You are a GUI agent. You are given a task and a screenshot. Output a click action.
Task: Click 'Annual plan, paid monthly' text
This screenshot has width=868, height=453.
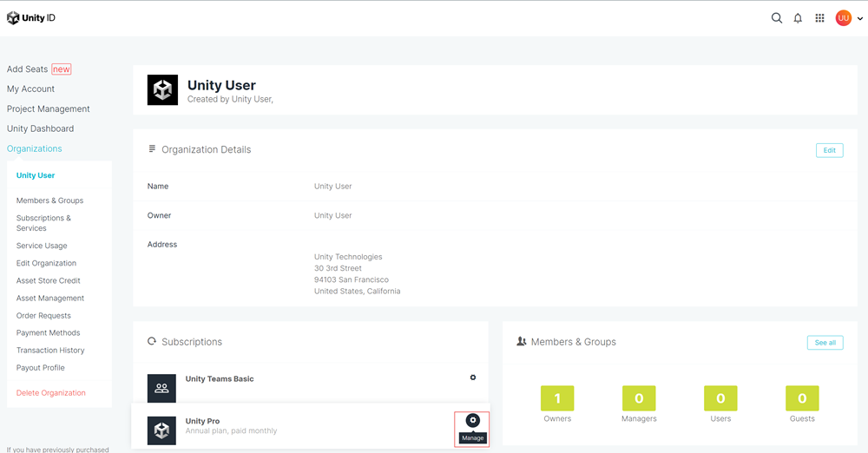coord(231,430)
